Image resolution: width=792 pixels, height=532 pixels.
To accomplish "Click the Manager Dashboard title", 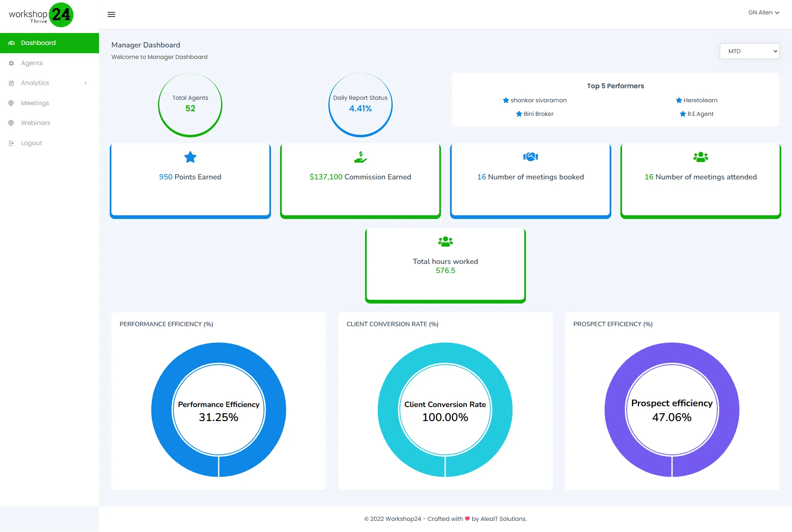I will coord(146,45).
